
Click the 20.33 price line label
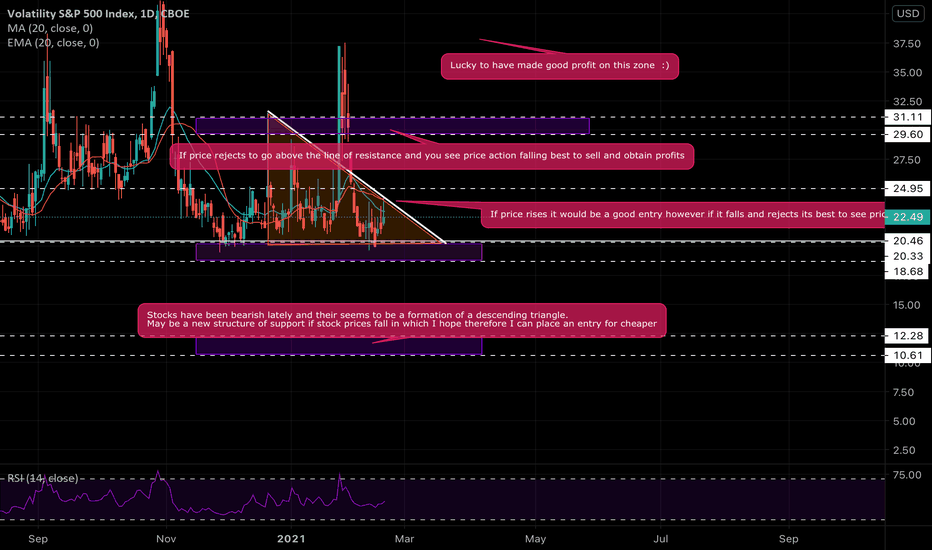(x=908, y=256)
